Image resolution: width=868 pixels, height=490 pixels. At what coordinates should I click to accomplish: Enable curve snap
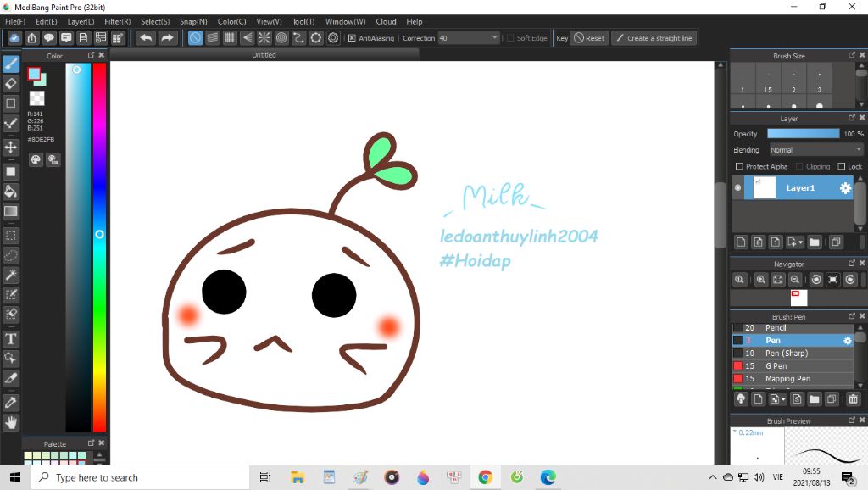[x=298, y=37]
